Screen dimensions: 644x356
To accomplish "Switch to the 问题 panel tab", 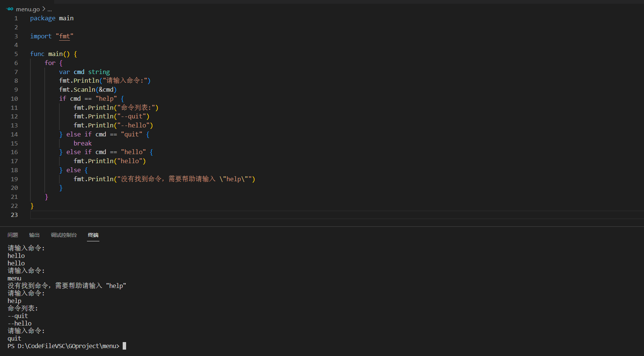I will tap(12, 235).
